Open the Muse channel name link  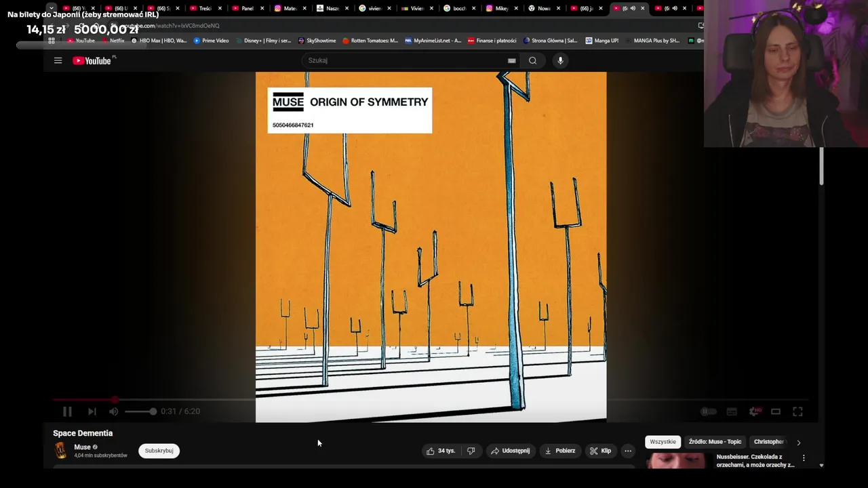[82, 447]
